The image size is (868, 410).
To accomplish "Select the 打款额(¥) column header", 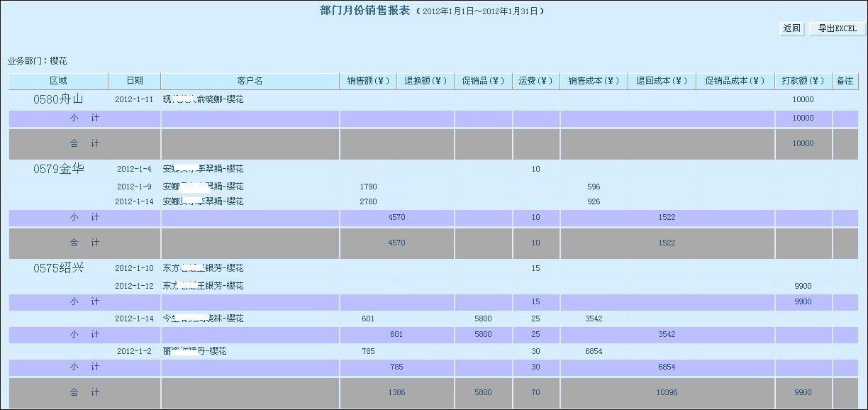I will coord(803,81).
